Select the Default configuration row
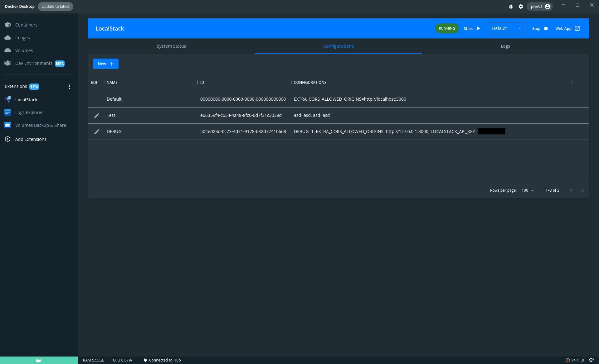The width and height of the screenshot is (599, 364). click(114, 99)
